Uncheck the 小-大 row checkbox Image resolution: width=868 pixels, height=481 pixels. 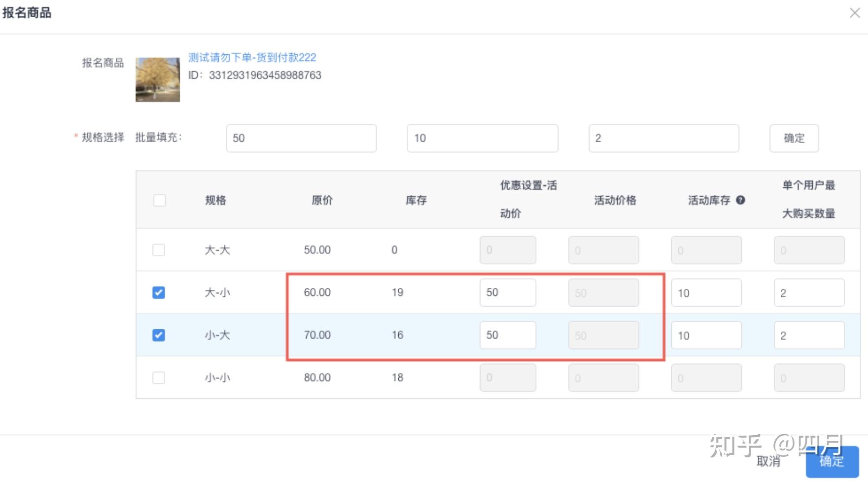pyautogui.click(x=159, y=335)
